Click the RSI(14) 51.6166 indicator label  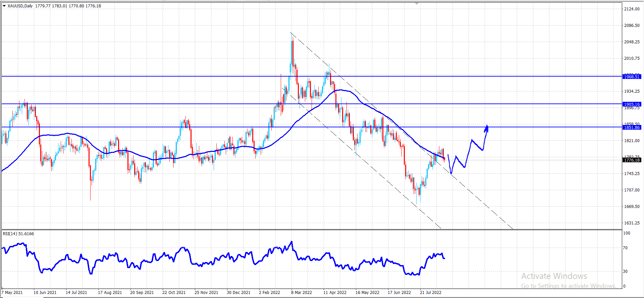point(18,233)
